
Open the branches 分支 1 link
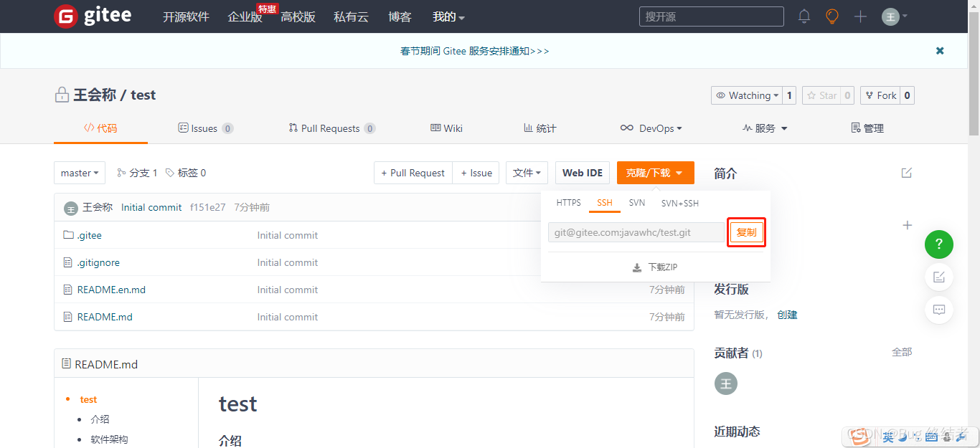137,173
